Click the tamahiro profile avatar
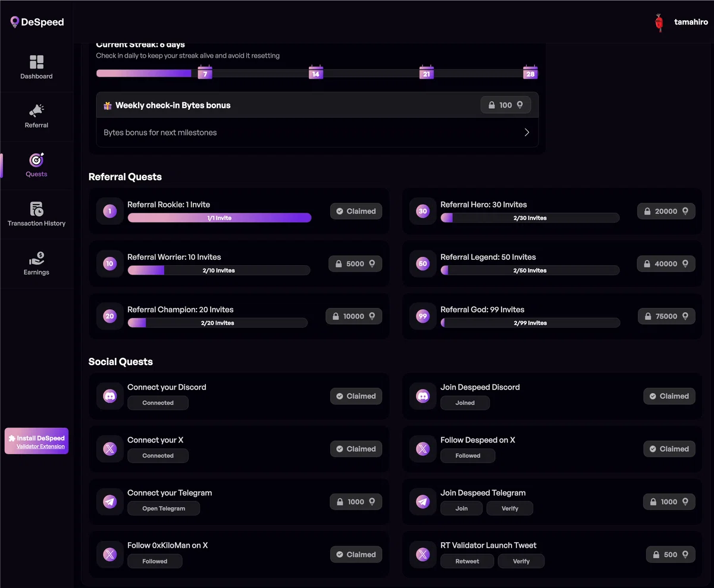 [x=659, y=22]
